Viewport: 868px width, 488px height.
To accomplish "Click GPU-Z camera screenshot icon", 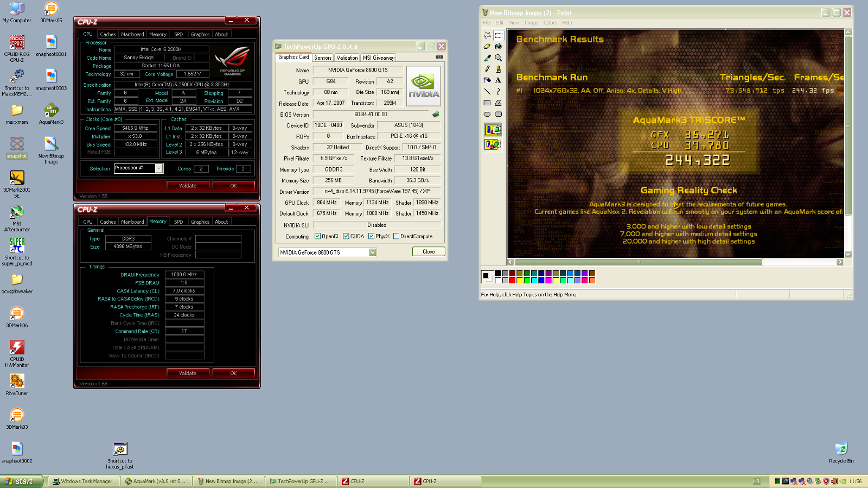I will [x=439, y=56].
